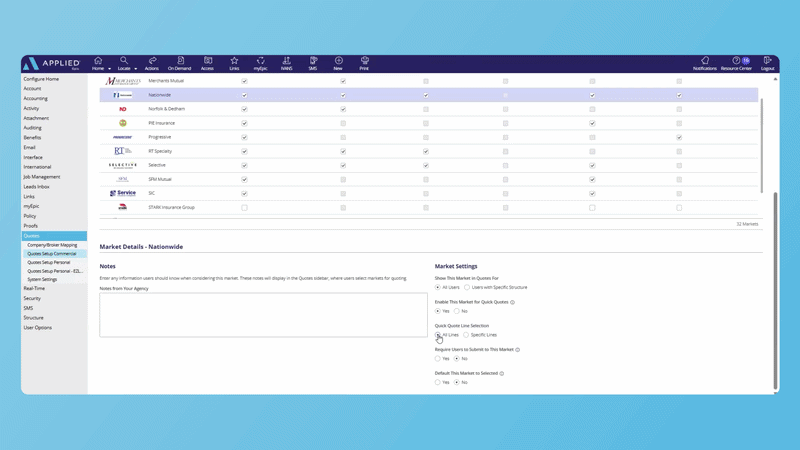Image resolution: width=800 pixels, height=450 pixels.
Task: Click the Nationwide carrier logo
Action: [x=123, y=95]
